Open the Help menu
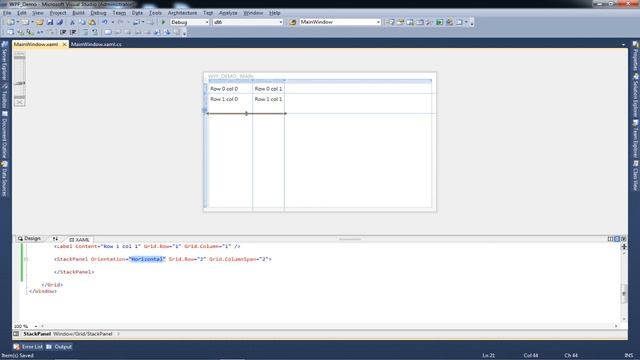Viewport: 640px width, 360px height. tap(274, 13)
